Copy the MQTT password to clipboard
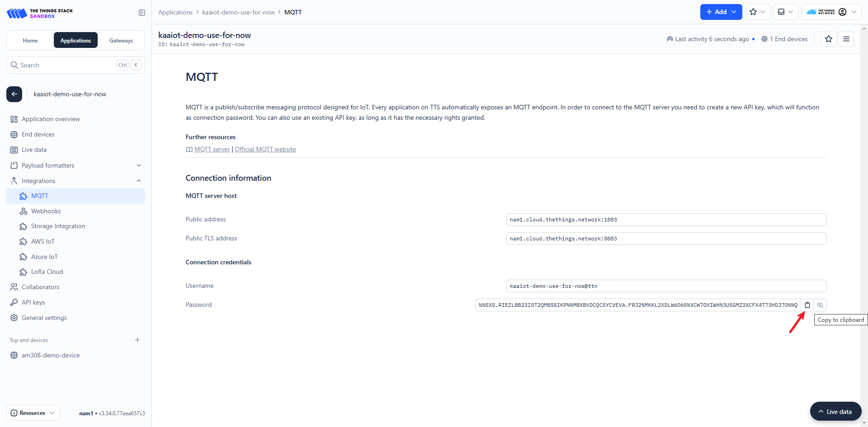This screenshot has width=868, height=427. tap(807, 305)
